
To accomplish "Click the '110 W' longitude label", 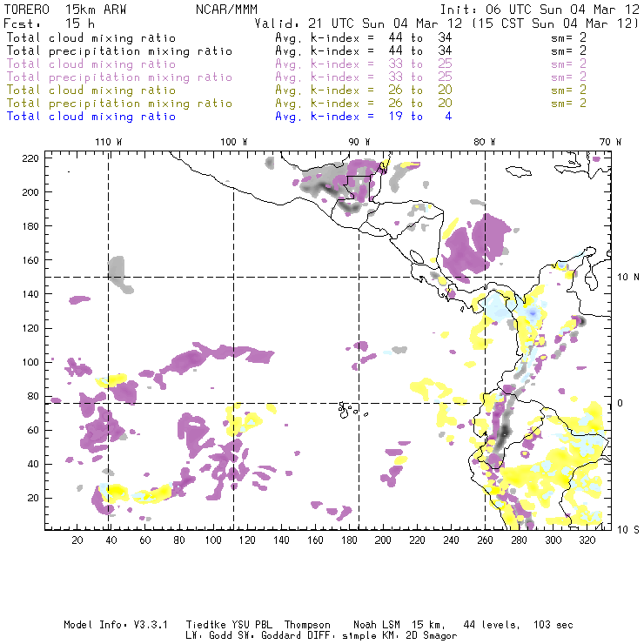I will click(x=109, y=142).
